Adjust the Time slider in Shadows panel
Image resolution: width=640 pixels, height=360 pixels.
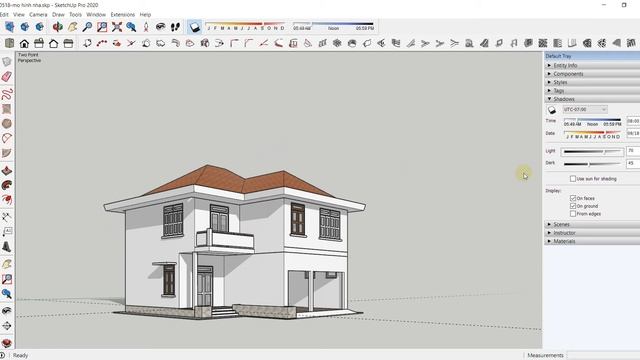click(x=592, y=120)
